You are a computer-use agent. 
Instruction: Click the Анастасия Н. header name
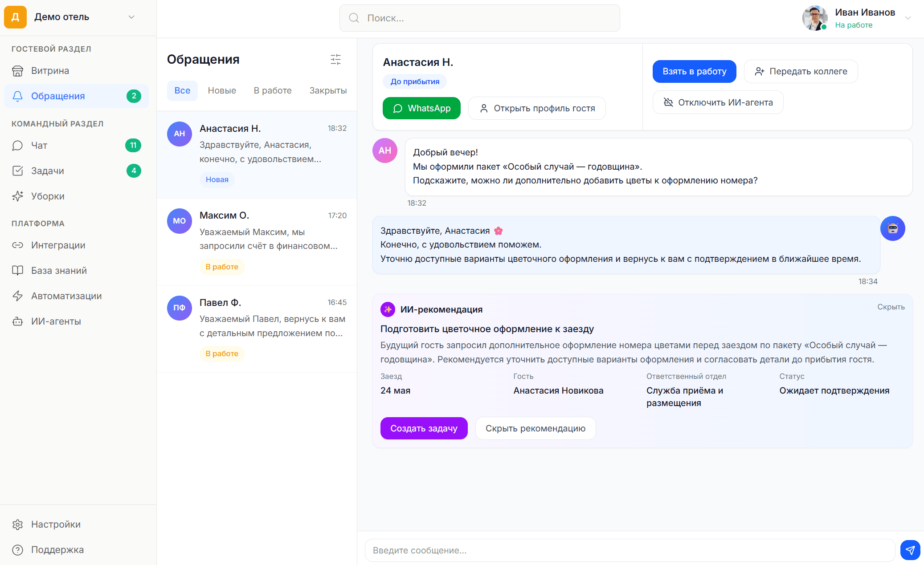418,62
